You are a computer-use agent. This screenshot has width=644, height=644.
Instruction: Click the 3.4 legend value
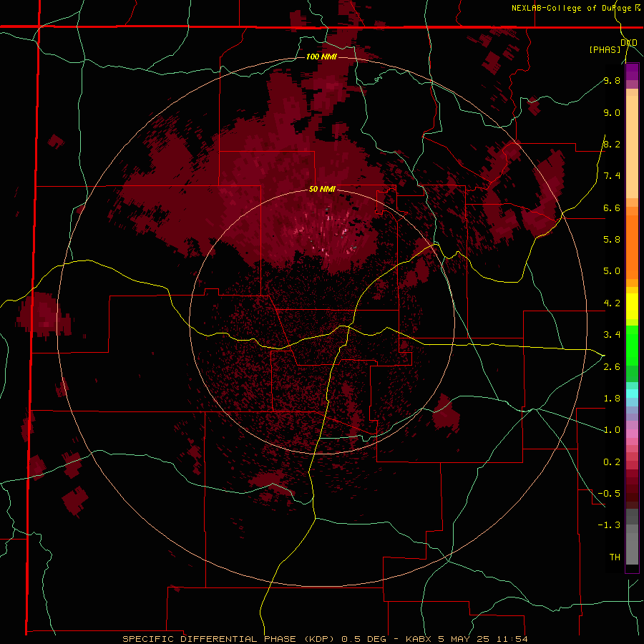612,335
